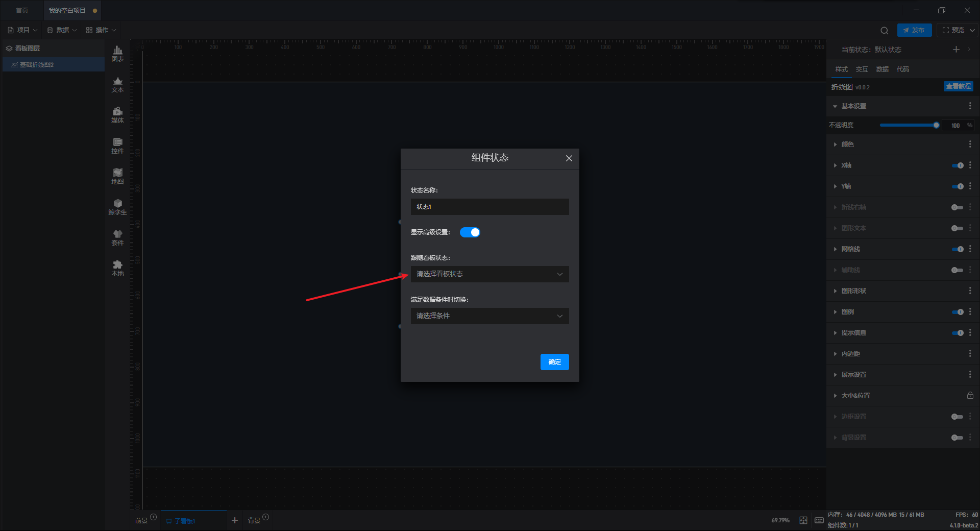980x531 pixels.
Task: Close the 组件状态 dialog
Action: click(569, 158)
